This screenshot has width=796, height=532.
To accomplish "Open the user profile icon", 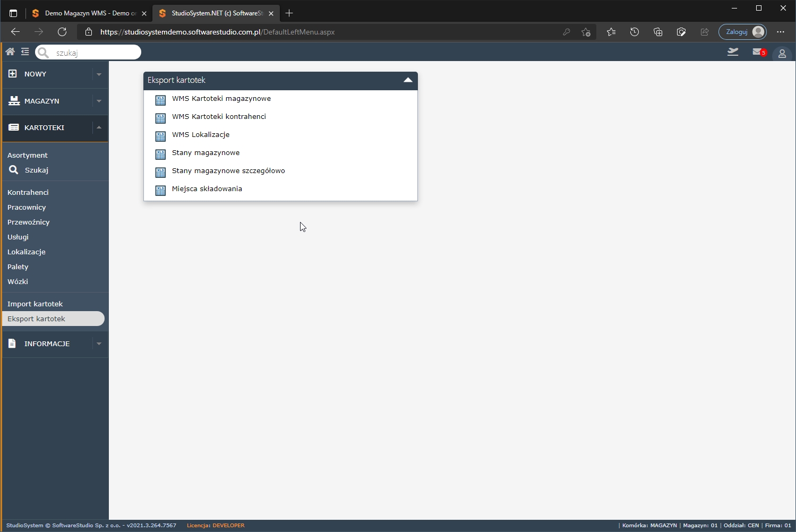I will pos(782,54).
